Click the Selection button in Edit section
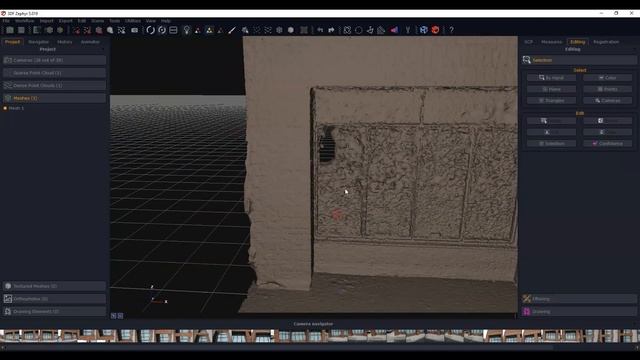 pyautogui.click(x=551, y=144)
